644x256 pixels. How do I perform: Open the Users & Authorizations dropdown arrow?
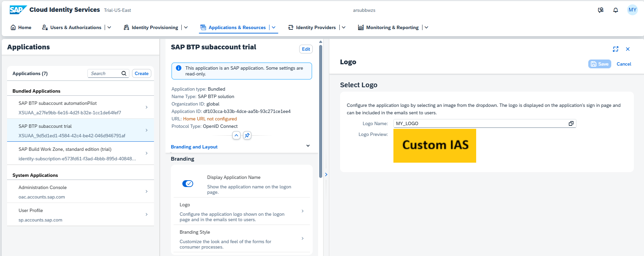coord(109,27)
